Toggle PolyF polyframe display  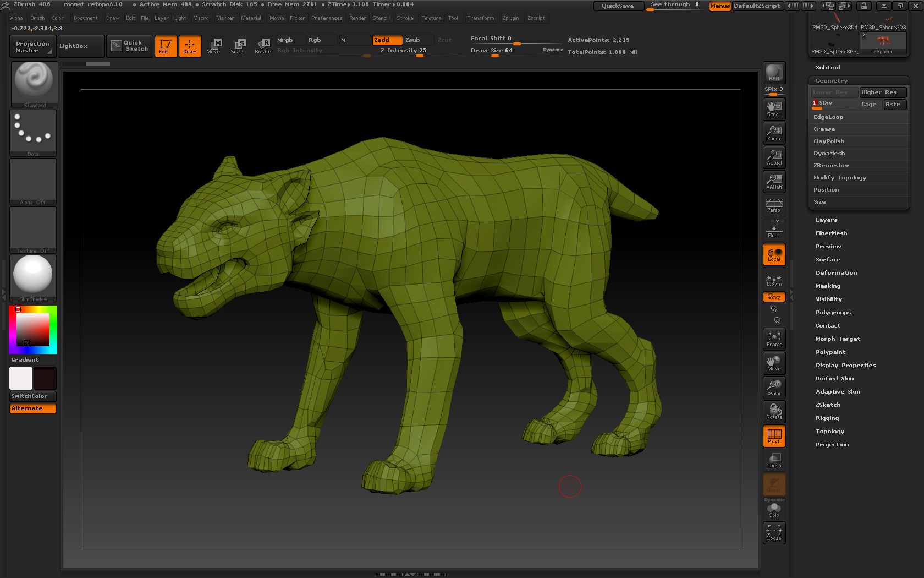click(x=774, y=436)
